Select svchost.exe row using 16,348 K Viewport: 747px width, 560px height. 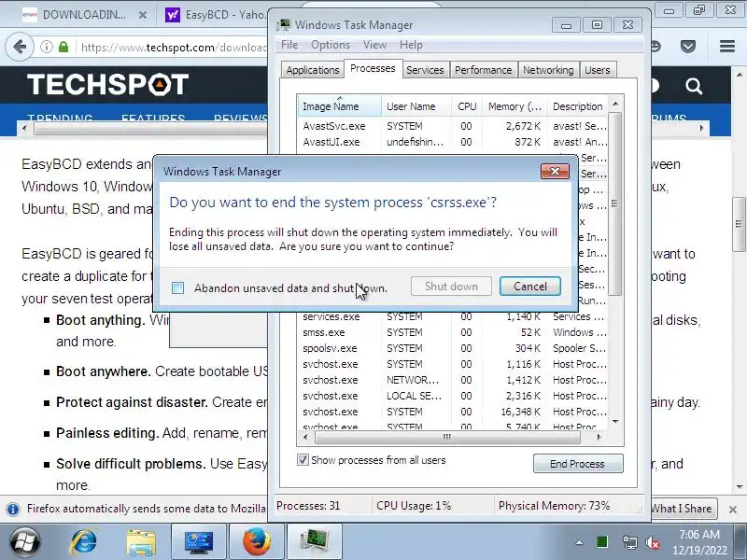(x=453, y=412)
